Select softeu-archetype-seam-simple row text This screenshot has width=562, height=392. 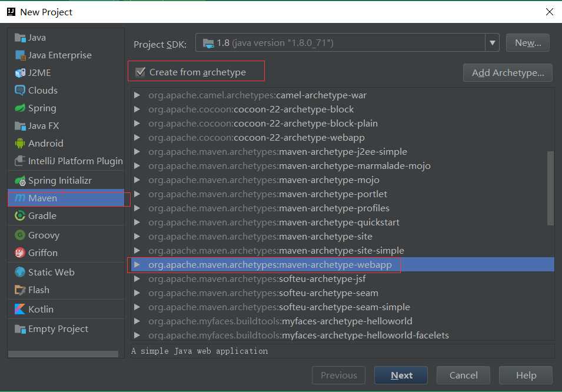click(x=279, y=307)
